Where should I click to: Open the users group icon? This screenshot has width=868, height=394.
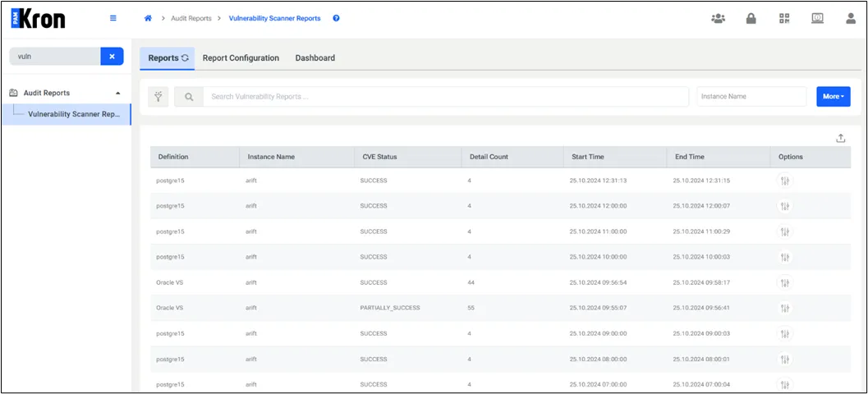[x=718, y=18]
